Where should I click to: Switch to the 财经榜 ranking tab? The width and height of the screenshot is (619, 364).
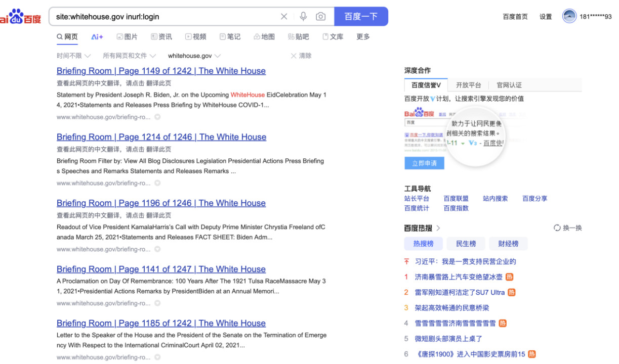coord(508,244)
